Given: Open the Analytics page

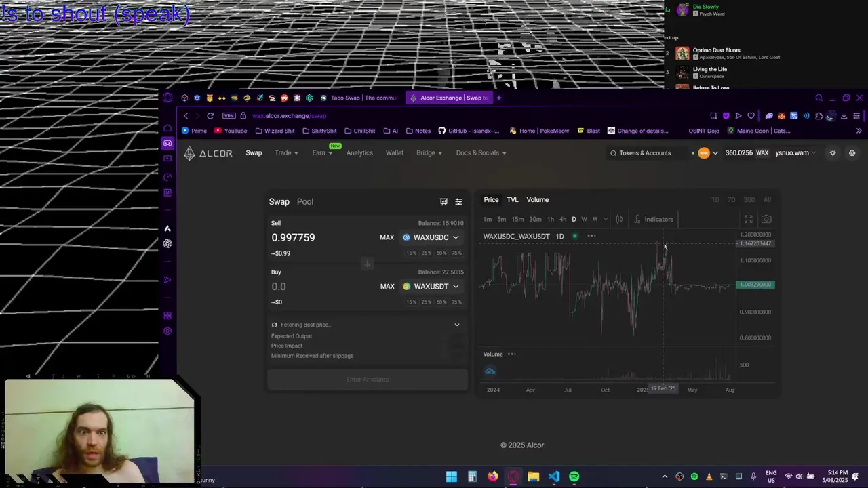Looking at the screenshot, I should 359,152.
